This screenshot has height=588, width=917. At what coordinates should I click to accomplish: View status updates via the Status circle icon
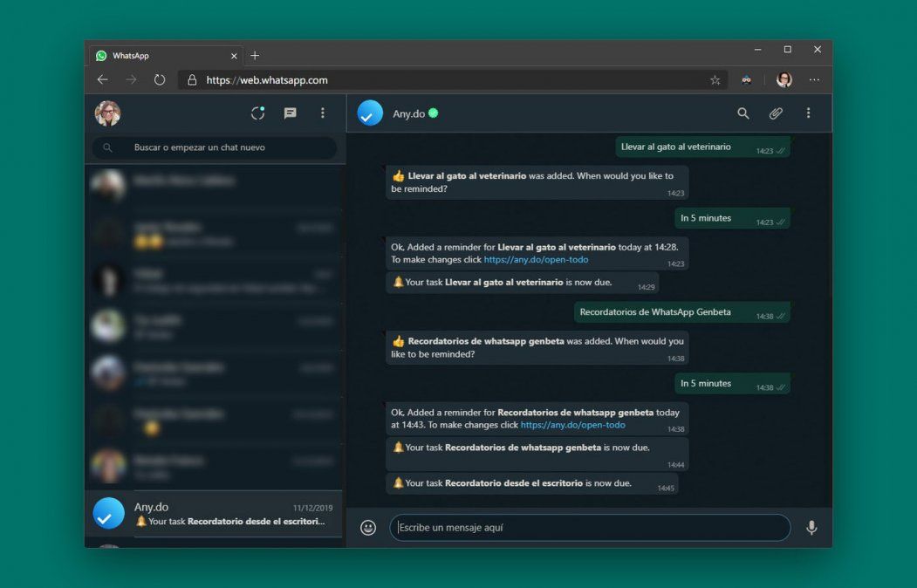click(257, 113)
